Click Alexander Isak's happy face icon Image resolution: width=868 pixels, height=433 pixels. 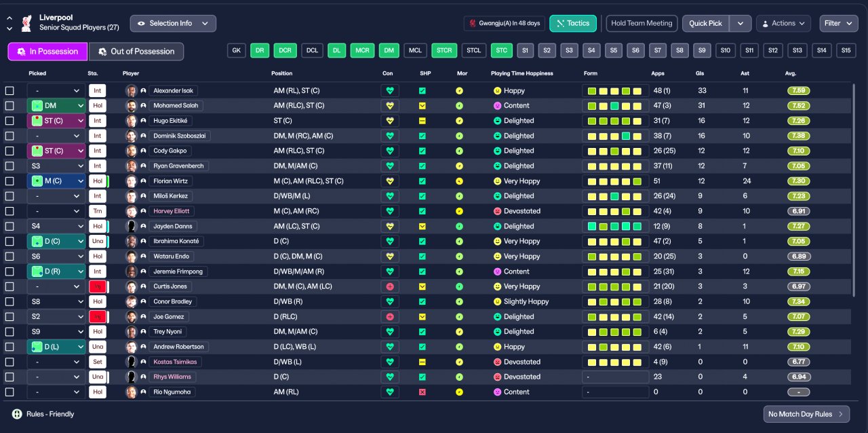point(497,91)
